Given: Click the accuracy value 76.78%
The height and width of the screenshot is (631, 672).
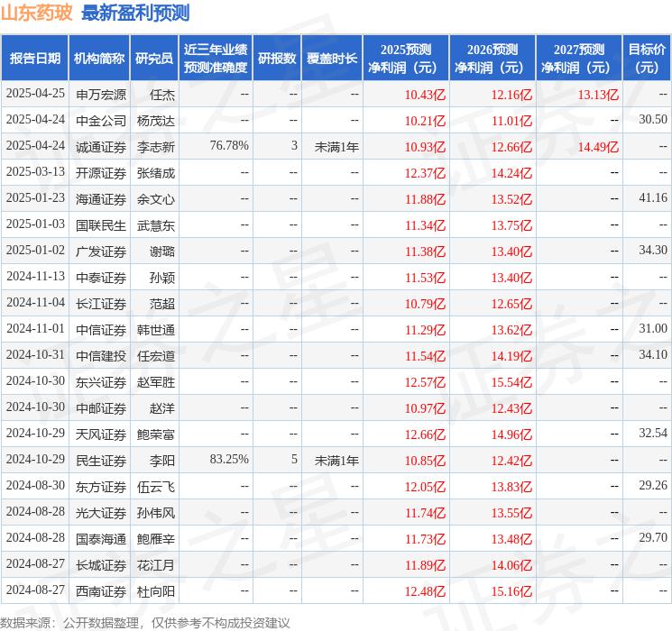Looking at the screenshot, I should point(229,146).
